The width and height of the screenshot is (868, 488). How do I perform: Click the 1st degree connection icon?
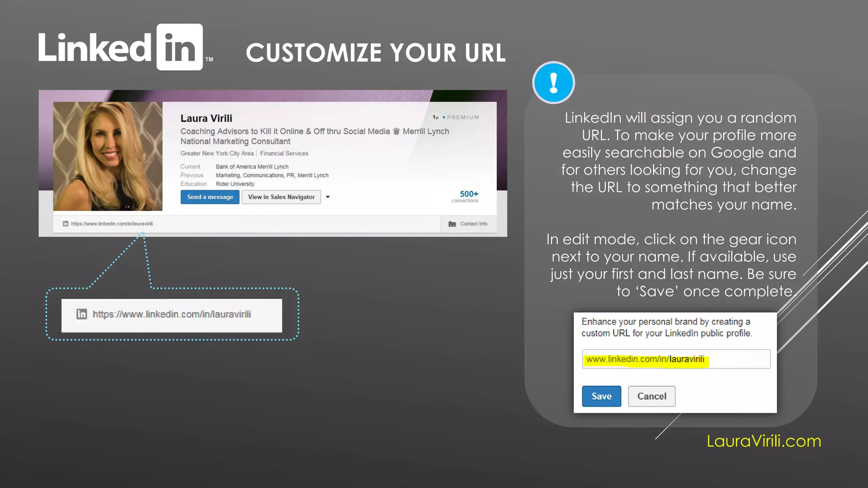(435, 117)
